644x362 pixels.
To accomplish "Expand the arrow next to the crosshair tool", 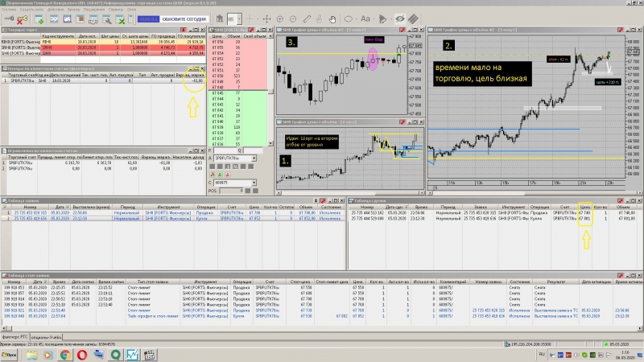I will 257,19.
